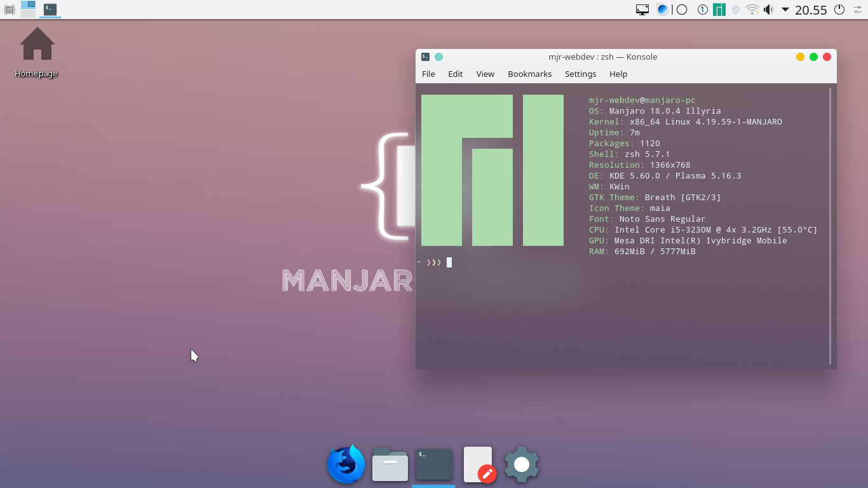Screen dimensions: 868x488
Task: Click the Konsole task entry in top panel
Action: point(50,10)
